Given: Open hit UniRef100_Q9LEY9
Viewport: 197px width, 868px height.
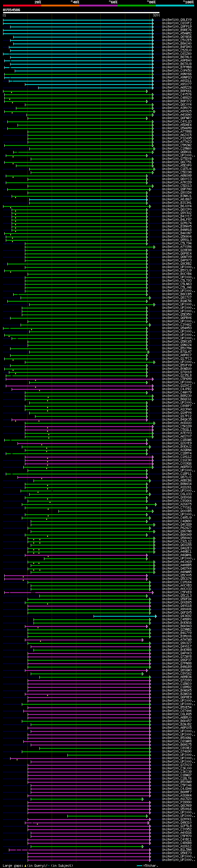Looking at the screenshot, I should (177, 20).
